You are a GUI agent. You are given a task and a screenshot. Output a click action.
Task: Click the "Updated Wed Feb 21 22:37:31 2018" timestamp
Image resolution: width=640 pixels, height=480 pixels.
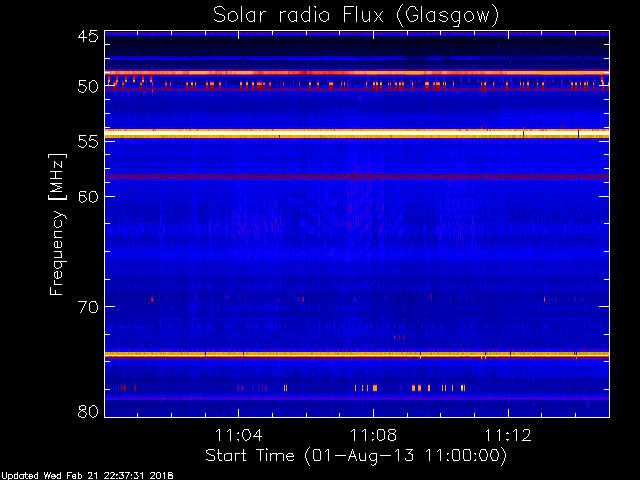(x=87, y=476)
